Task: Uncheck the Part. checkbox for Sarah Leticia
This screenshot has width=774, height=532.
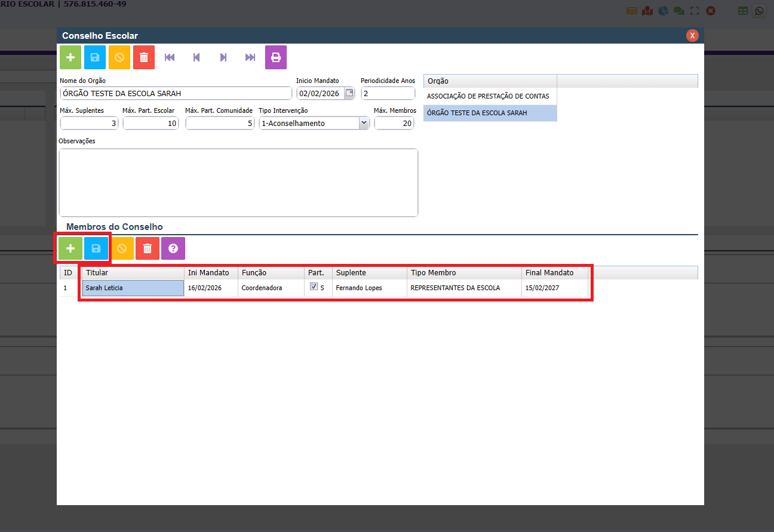Action: pos(314,287)
